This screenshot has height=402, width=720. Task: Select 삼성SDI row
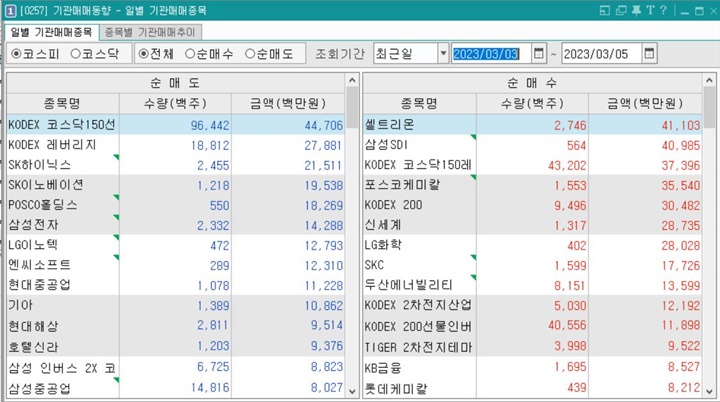[x=532, y=145]
